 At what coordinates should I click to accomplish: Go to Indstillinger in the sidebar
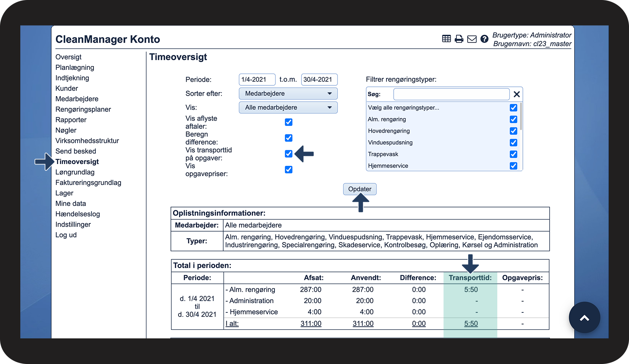(73, 225)
